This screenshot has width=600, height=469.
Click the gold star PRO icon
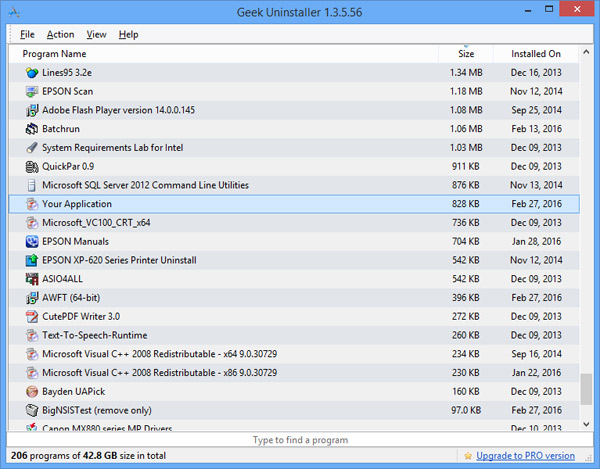point(468,456)
